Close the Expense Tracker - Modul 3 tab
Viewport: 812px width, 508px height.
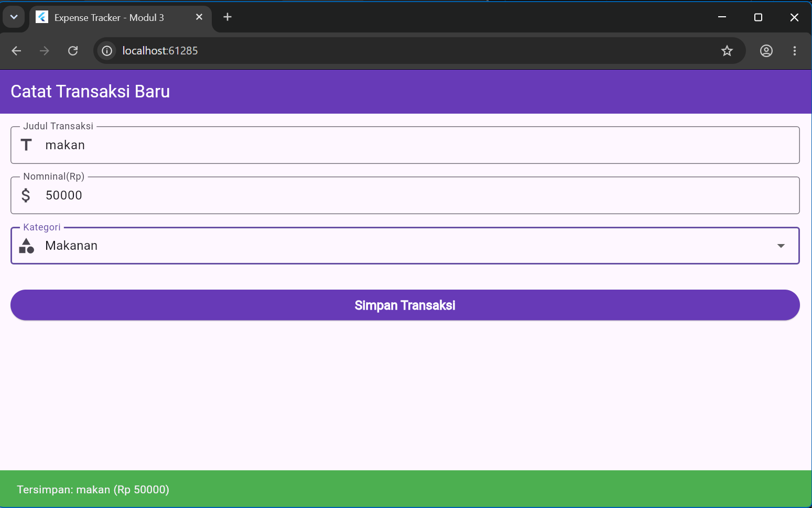(x=199, y=17)
